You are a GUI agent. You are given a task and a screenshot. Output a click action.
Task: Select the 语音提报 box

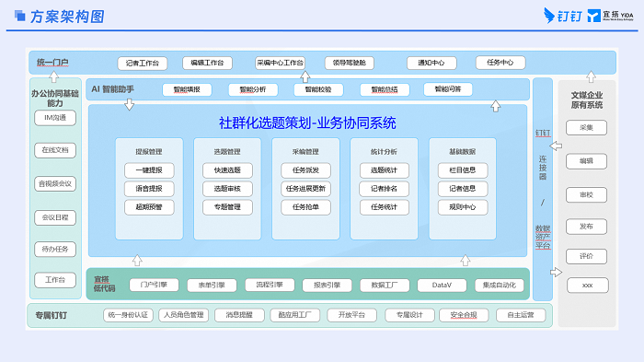pyautogui.click(x=149, y=189)
